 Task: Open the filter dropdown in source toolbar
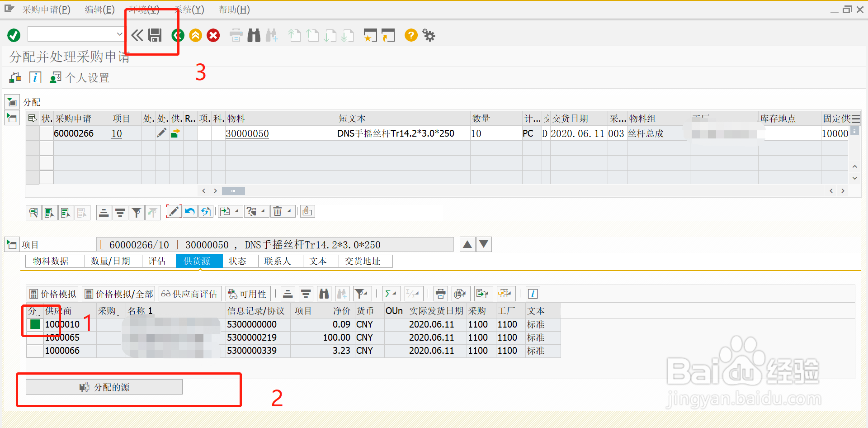362,294
